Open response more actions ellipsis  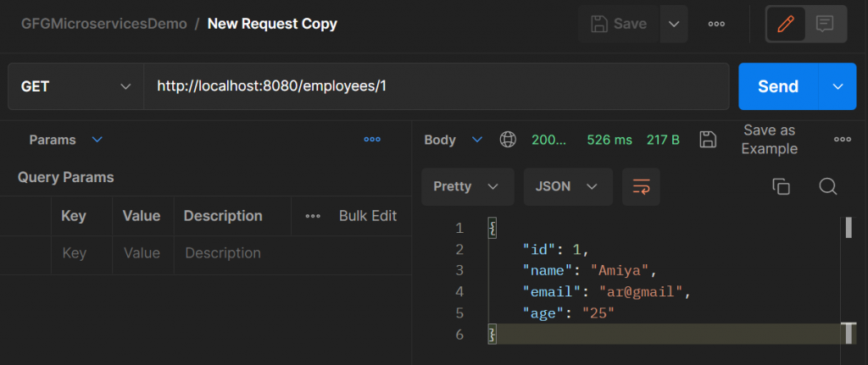pos(842,140)
